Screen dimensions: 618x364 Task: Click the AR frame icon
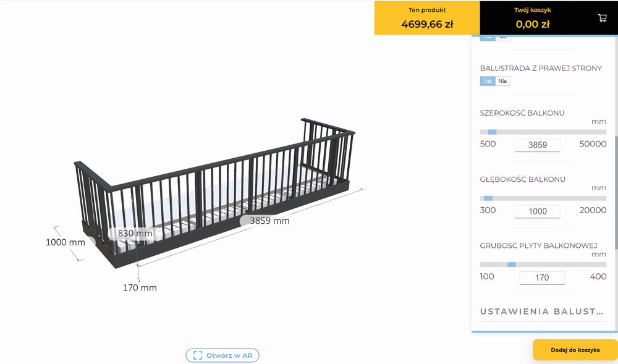pyautogui.click(x=198, y=355)
